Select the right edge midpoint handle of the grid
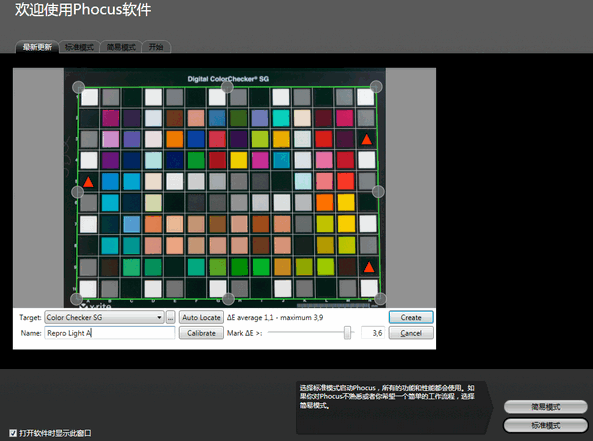This screenshot has width=593, height=441. coord(378,192)
